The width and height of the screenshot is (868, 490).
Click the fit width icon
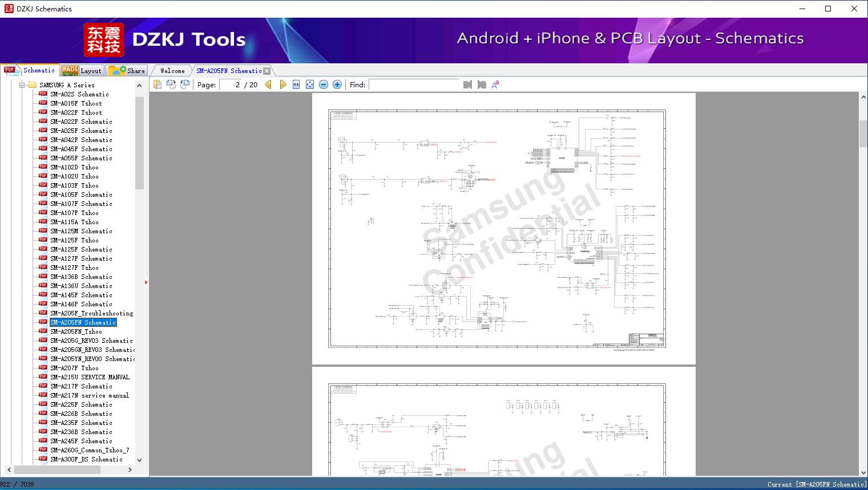tap(296, 84)
